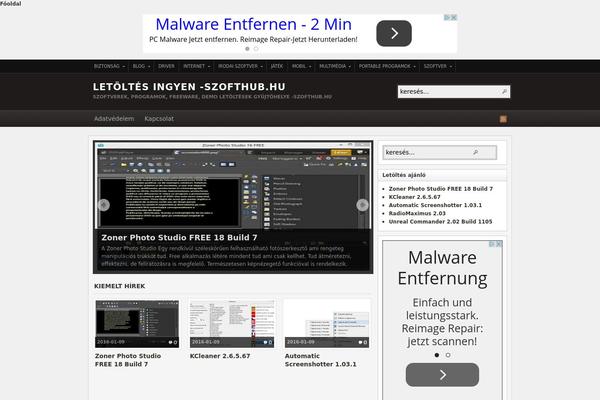Open the Adatvédelem page
This screenshot has width=600, height=400.
click(114, 119)
